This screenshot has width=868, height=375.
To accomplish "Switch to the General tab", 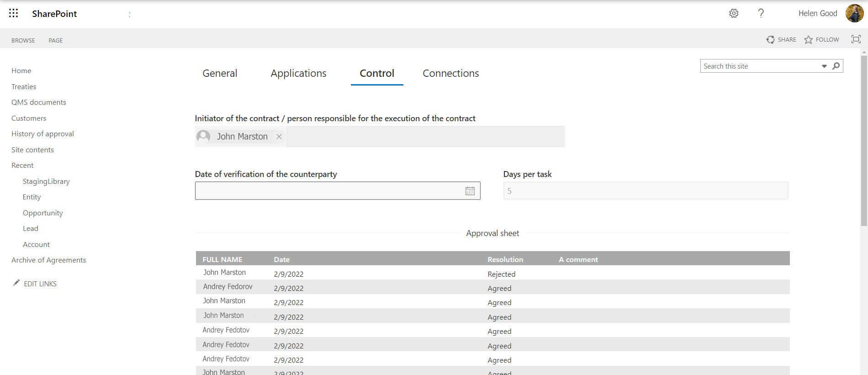I will pos(220,73).
